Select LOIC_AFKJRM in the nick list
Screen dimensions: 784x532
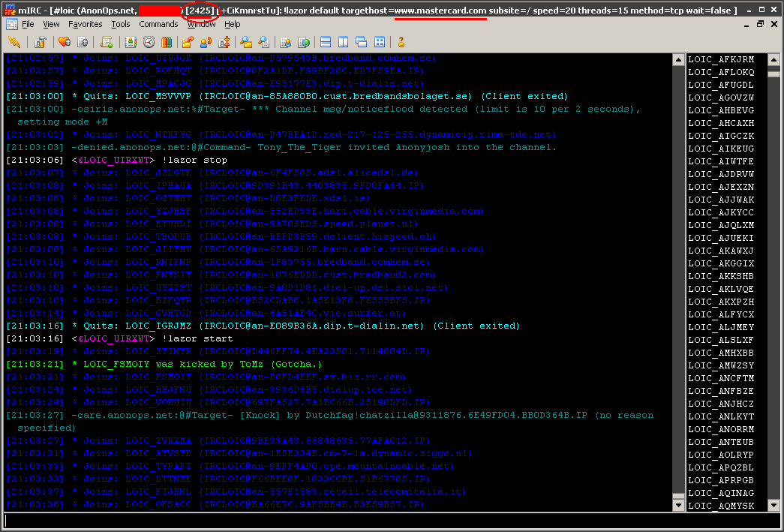pyautogui.click(x=720, y=59)
